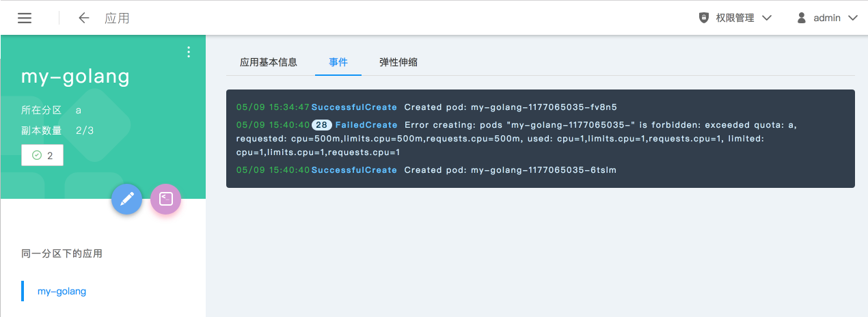Image resolution: width=868 pixels, height=317 pixels.
Task: Click the back arrow next to 应用
Action: [84, 18]
